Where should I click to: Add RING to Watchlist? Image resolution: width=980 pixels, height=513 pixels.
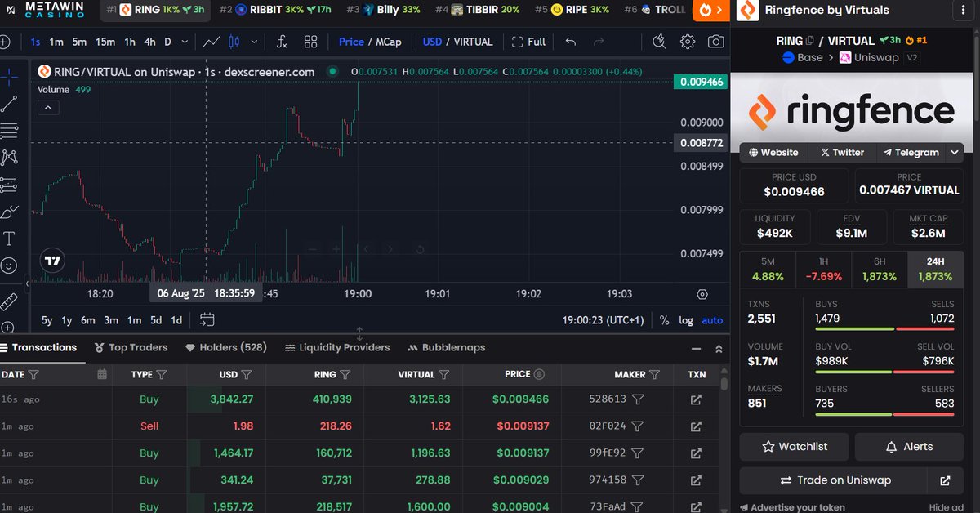(795, 447)
